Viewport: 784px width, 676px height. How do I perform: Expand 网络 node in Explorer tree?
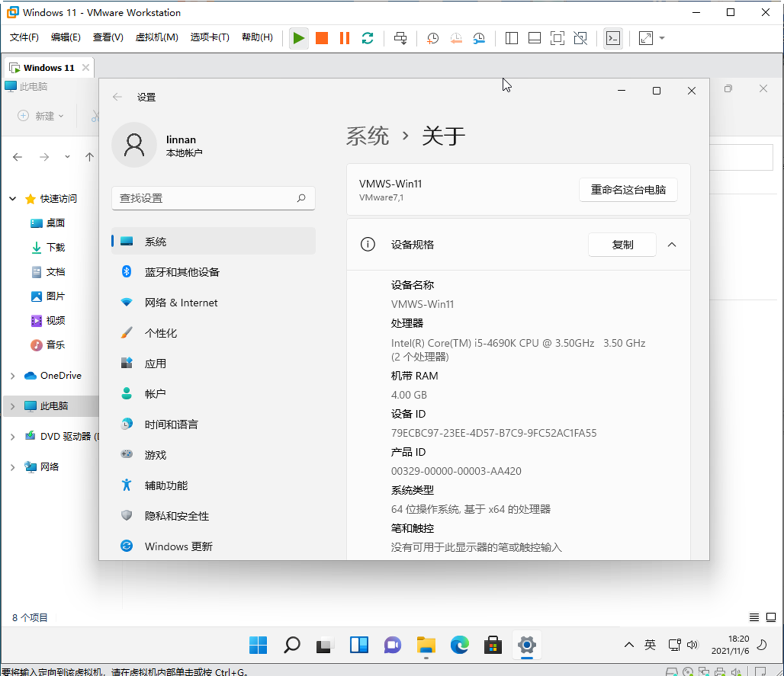point(13,467)
